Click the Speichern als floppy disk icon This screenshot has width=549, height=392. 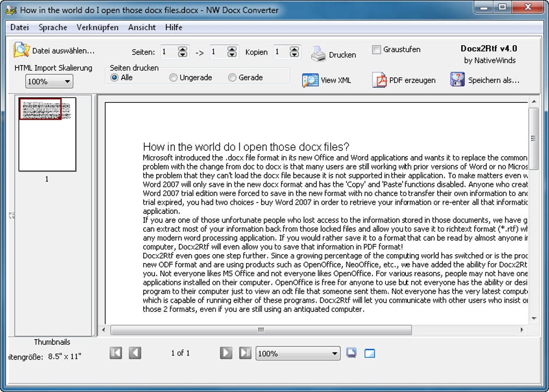(x=457, y=79)
